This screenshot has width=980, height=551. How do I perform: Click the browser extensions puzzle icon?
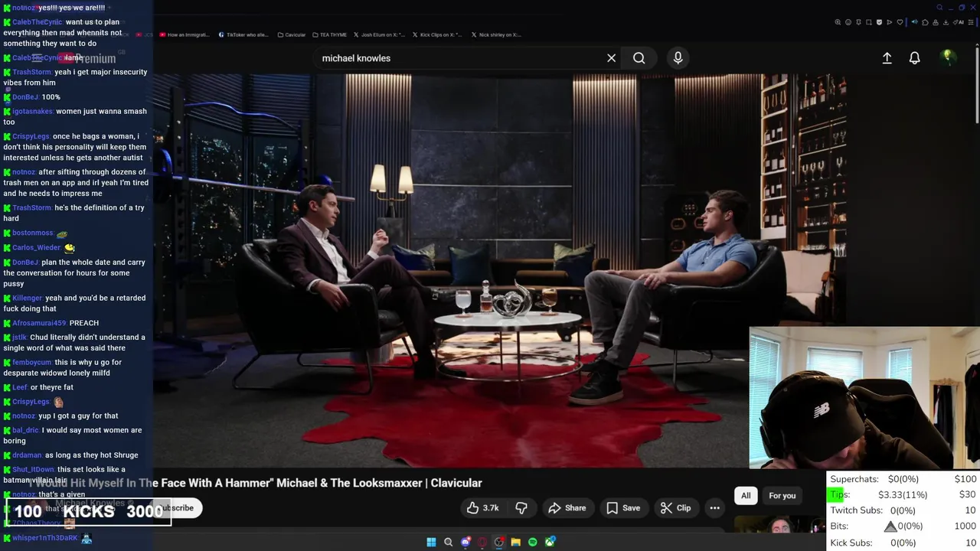point(925,22)
